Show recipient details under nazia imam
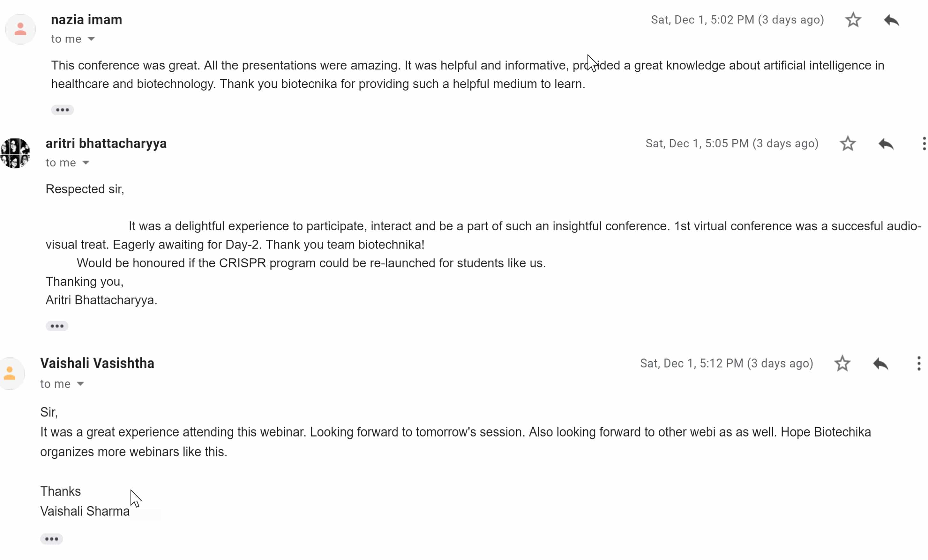 pos(91,39)
